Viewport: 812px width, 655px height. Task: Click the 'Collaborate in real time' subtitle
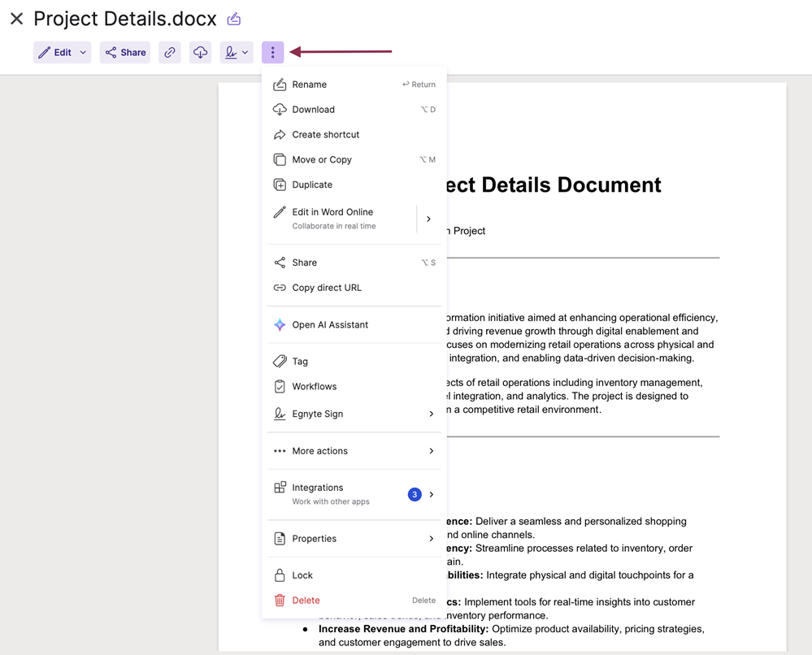(x=334, y=226)
